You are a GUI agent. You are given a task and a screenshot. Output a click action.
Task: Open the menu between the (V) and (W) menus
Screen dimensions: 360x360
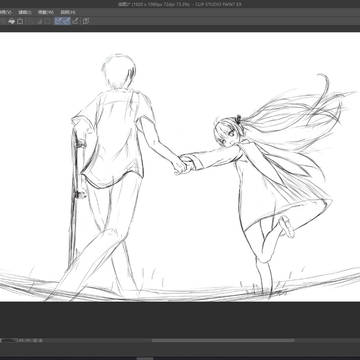[25, 12]
